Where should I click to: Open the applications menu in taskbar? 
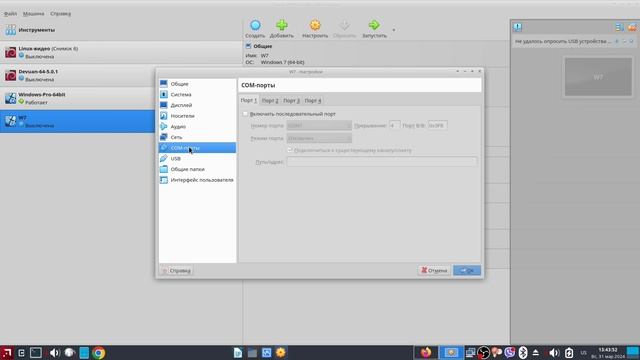coord(7,353)
